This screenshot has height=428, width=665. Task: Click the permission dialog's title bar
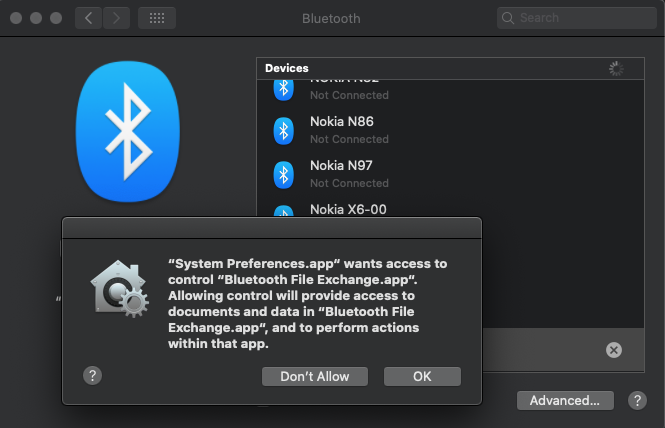(x=272, y=228)
